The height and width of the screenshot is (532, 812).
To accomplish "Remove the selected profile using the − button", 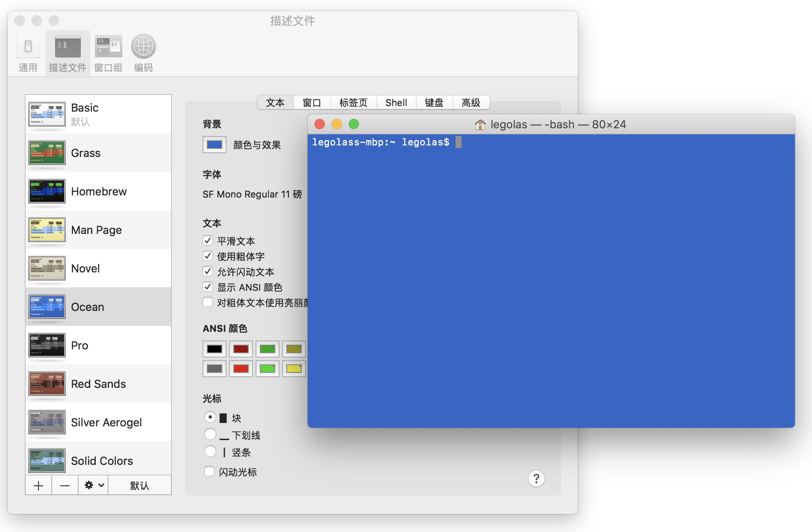I will point(65,485).
